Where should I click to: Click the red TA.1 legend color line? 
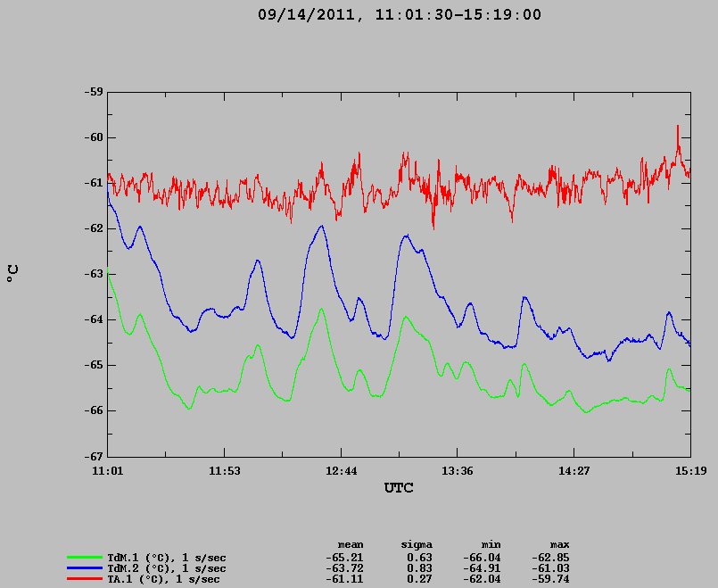[84, 578]
